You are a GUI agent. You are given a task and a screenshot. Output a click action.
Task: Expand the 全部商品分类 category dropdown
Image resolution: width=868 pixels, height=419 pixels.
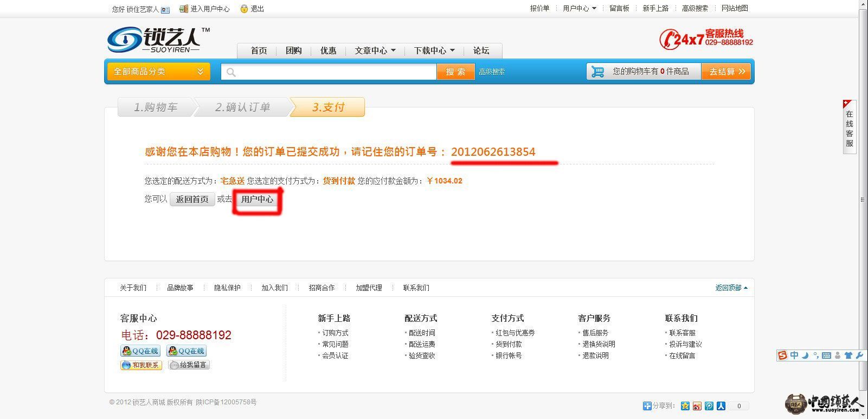coord(158,72)
